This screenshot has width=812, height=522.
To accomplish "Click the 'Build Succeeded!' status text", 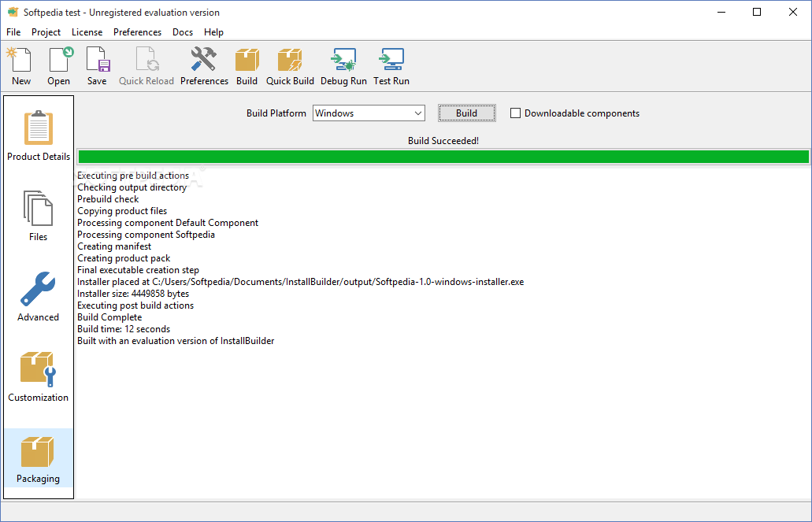I will point(443,141).
